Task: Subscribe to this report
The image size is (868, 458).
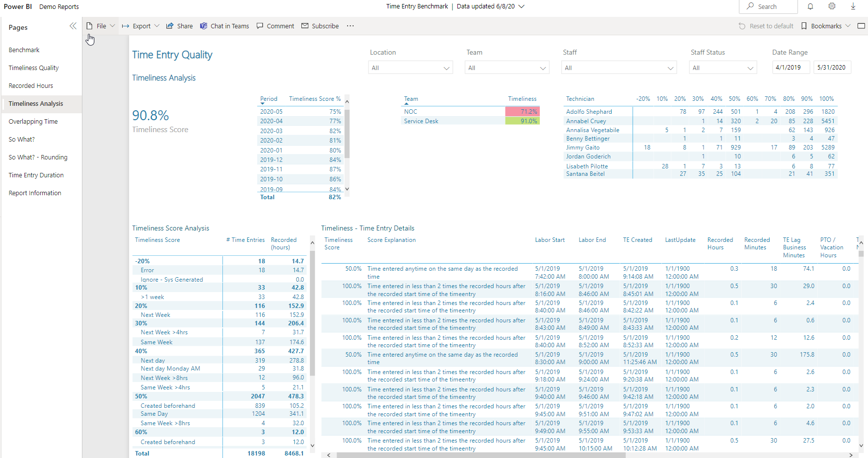Action: pyautogui.click(x=320, y=26)
